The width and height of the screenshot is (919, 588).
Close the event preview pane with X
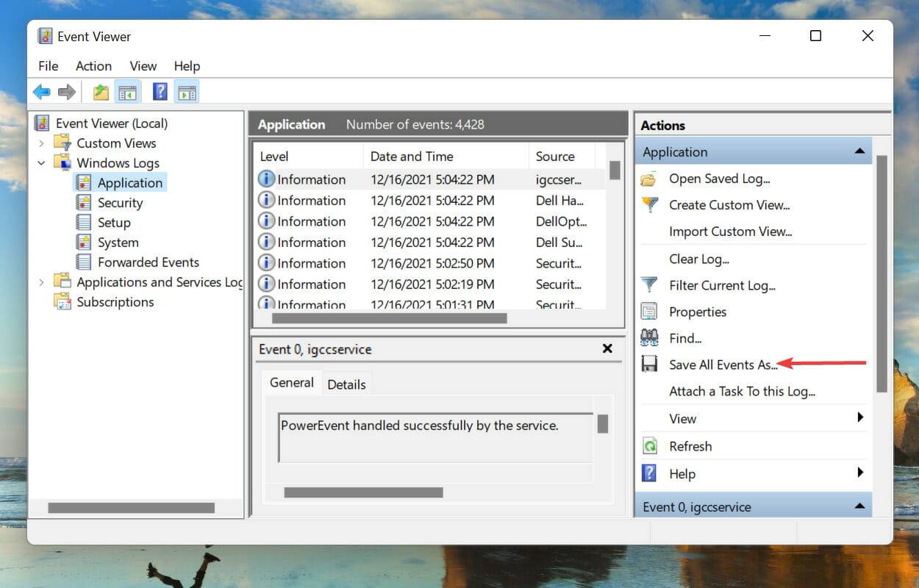pos(607,348)
